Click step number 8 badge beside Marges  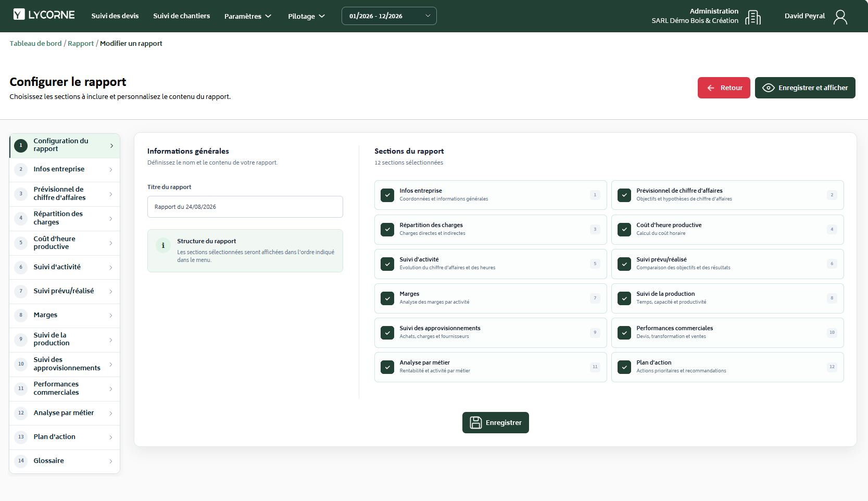tap(21, 315)
